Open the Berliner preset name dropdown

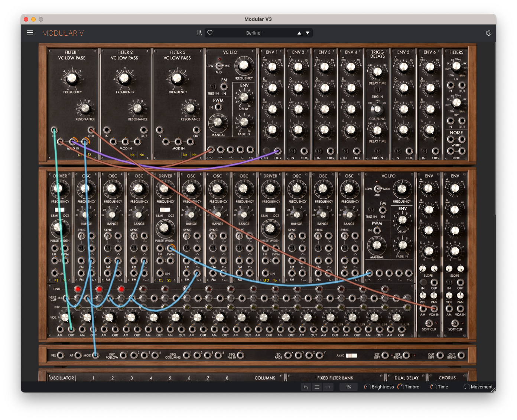[x=254, y=33]
